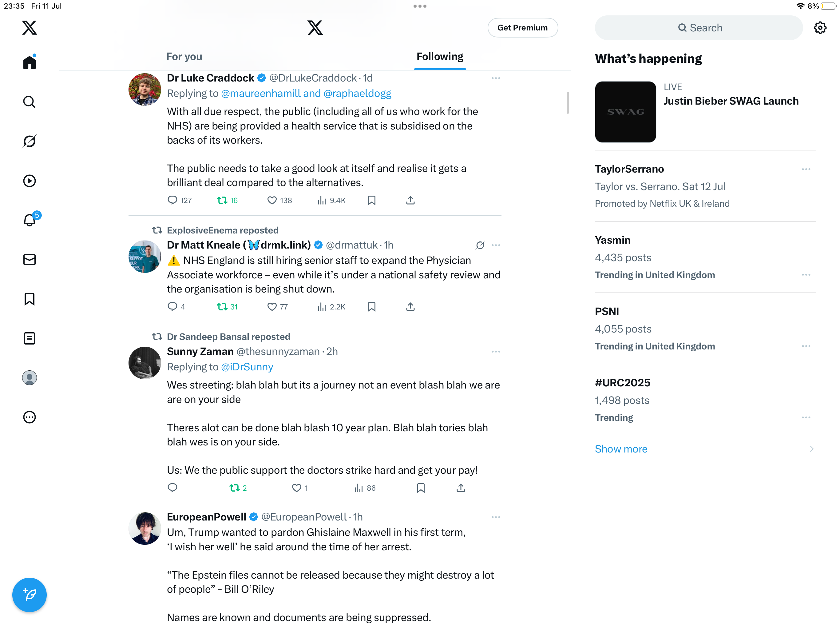Switch to the For you tab
This screenshot has height=630, width=840.
coord(184,57)
